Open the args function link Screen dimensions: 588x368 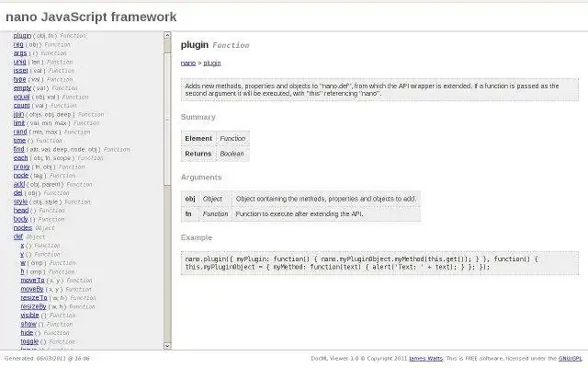point(20,53)
